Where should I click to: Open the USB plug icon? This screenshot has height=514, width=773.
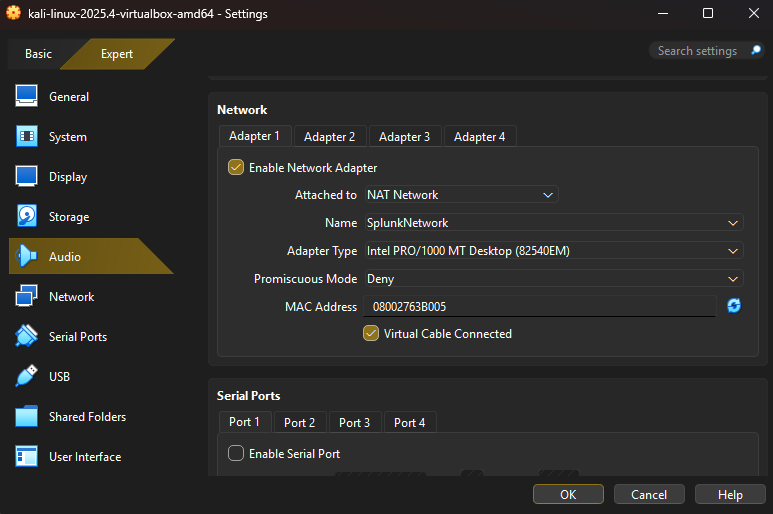[x=26, y=376]
